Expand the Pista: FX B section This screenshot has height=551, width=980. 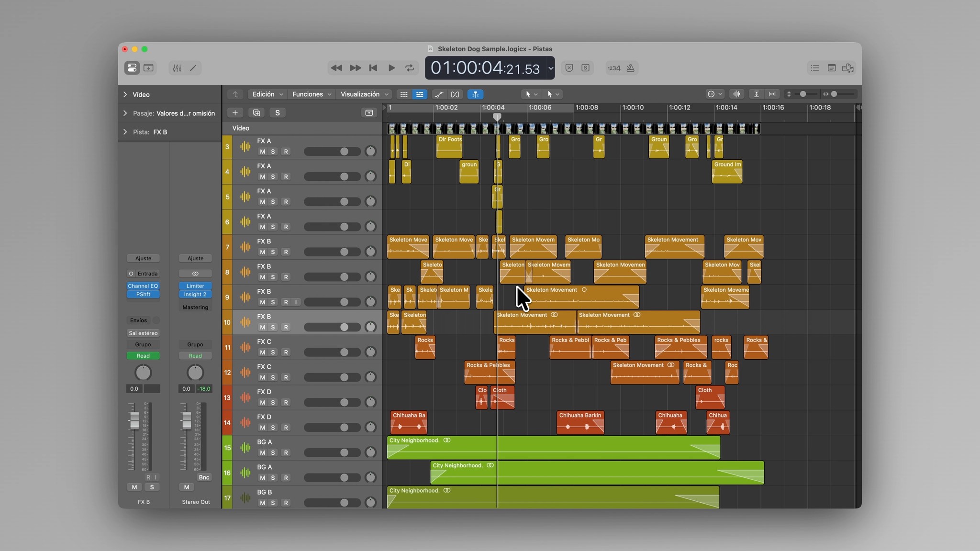pyautogui.click(x=125, y=132)
